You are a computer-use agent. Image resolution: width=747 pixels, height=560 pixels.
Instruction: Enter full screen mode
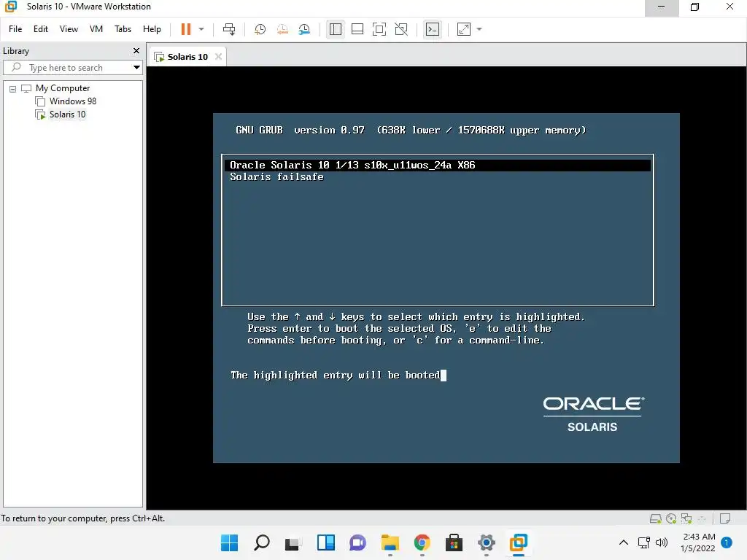[x=379, y=29]
